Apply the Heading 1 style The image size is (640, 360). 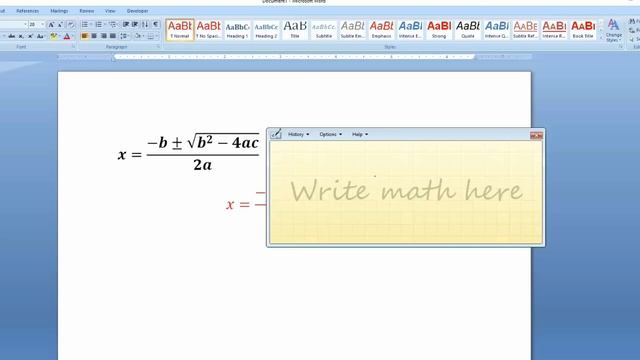pyautogui.click(x=238, y=30)
